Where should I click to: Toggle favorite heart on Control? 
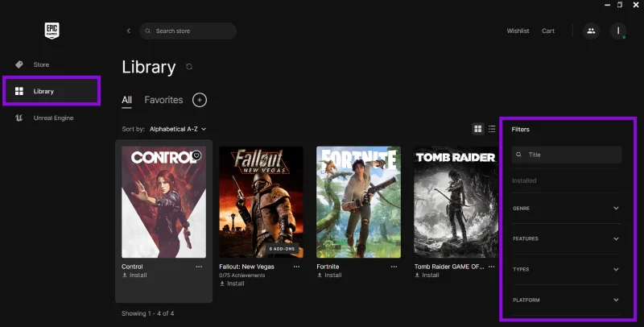pyautogui.click(x=196, y=155)
